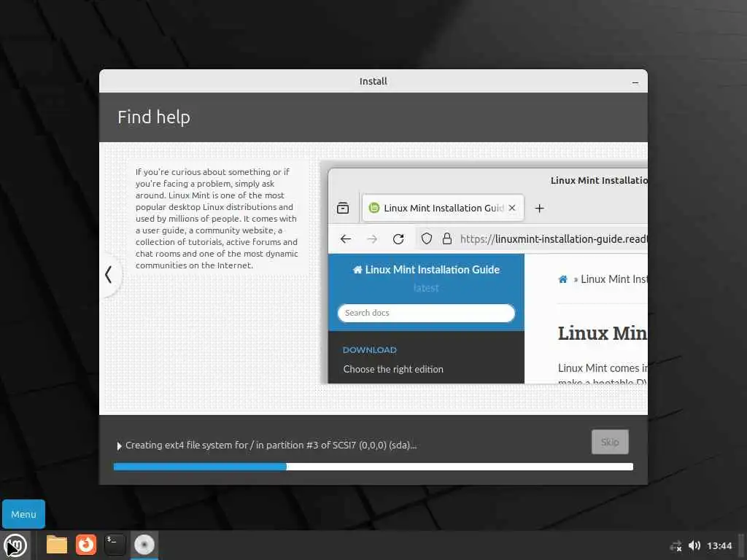Click the Find help slide heading

(x=154, y=117)
